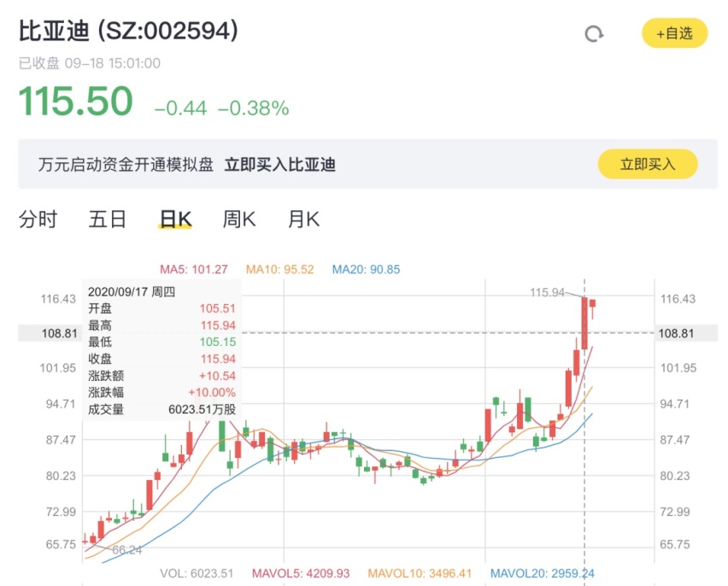This screenshot has width=728, height=586.
Task: Click 开盘 value 105.51 in tooltip
Action: pyautogui.click(x=218, y=308)
